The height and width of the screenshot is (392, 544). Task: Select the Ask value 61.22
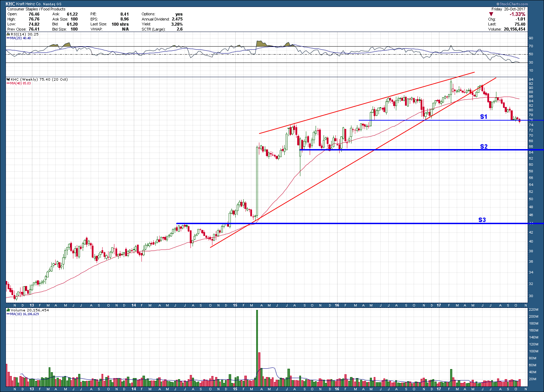tap(72, 14)
